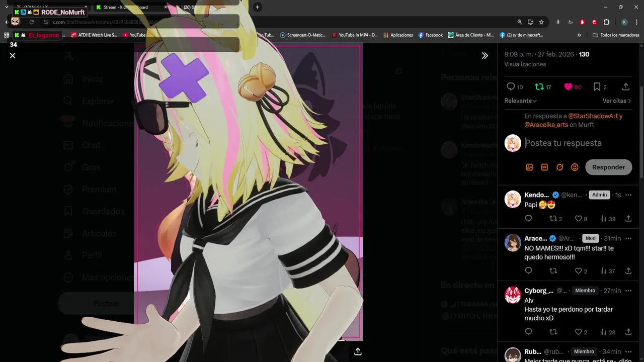
Task: Open the @Aracelka_arts mention link
Action: [x=546, y=125]
